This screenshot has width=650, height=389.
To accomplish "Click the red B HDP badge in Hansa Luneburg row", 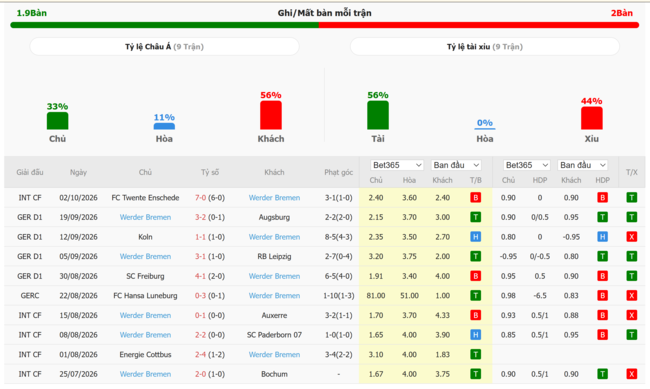I will tap(602, 296).
